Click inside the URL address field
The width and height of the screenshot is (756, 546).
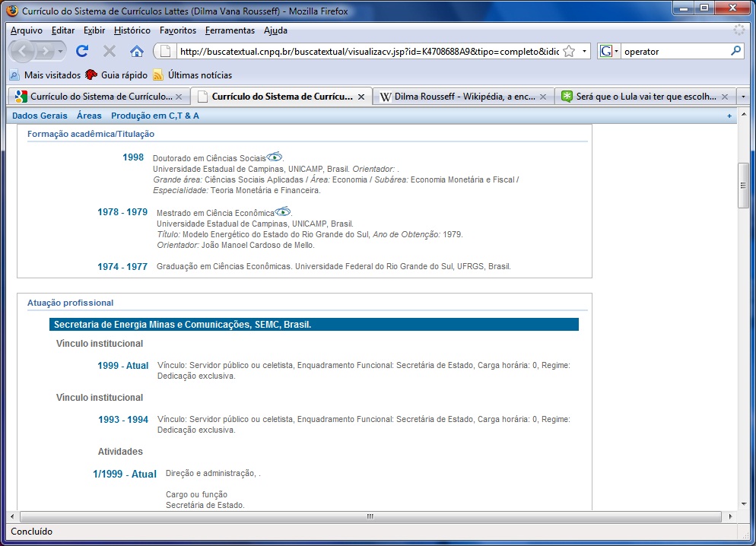click(x=365, y=51)
